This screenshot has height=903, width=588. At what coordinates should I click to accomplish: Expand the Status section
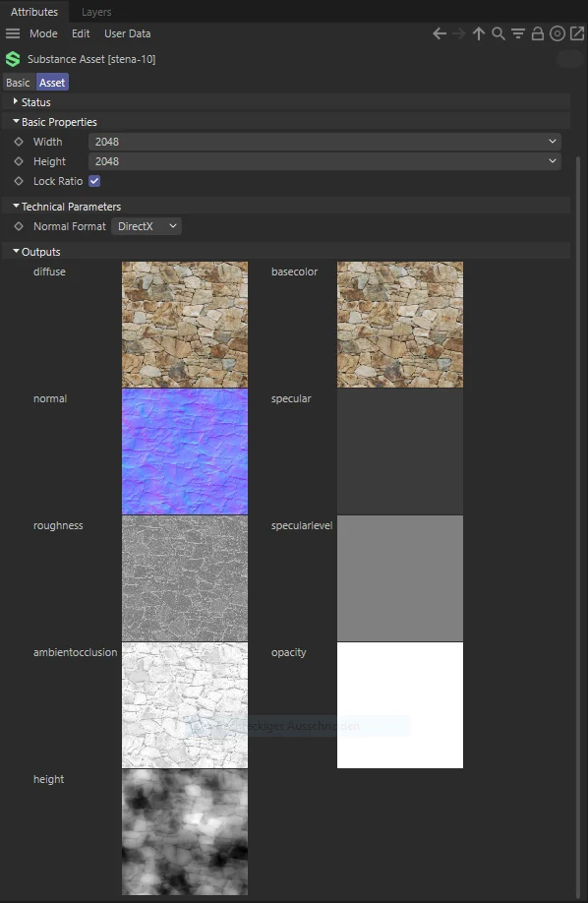click(16, 102)
